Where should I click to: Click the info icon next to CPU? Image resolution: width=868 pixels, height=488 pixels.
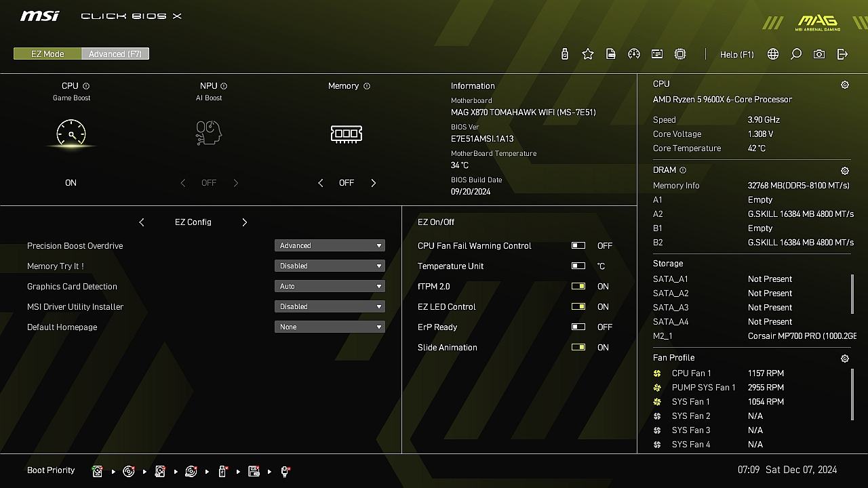coord(86,86)
